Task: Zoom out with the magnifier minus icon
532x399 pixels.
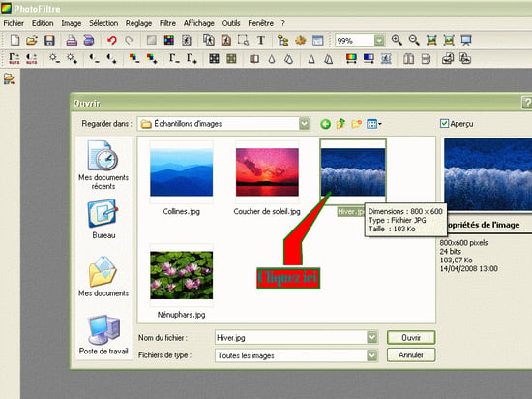Action: click(414, 40)
